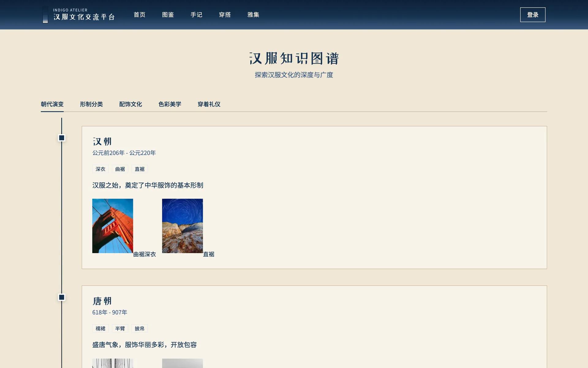Click the 盛唐气象 description text
Viewport: 588px width, 368px height.
pos(144,345)
